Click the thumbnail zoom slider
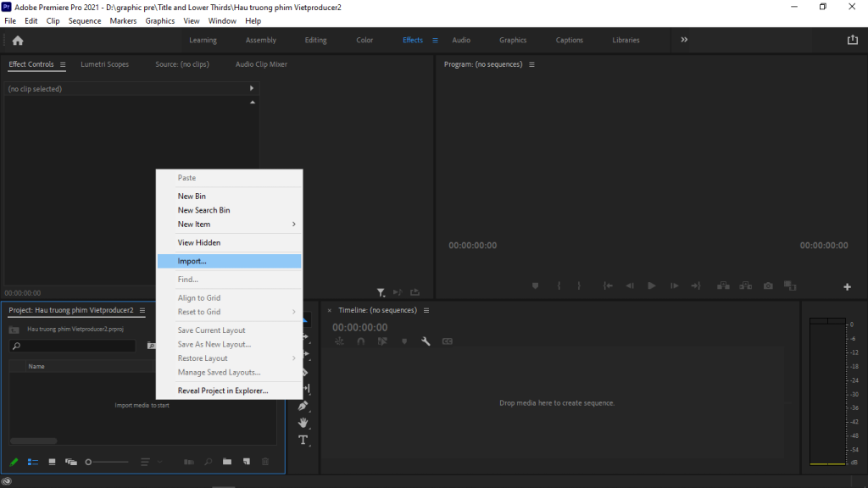The width and height of the screenshot is (868, 488). 107,462
